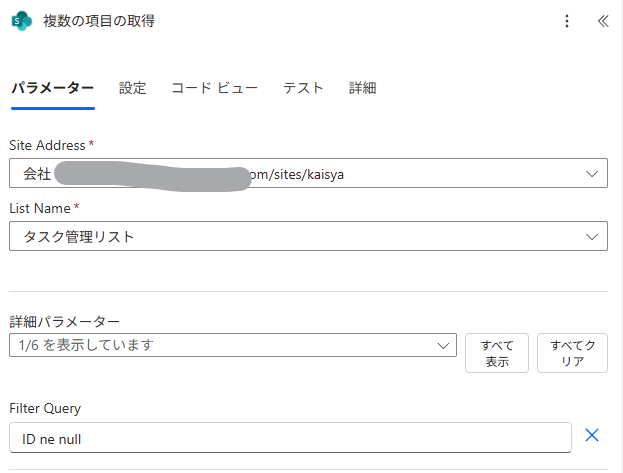
Task: Switch to the パラメーター tab
Action: [x=52, y=88]
